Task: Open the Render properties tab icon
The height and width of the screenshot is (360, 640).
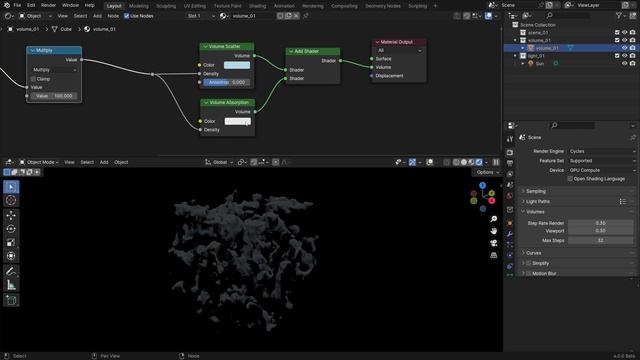Action: 510,152
